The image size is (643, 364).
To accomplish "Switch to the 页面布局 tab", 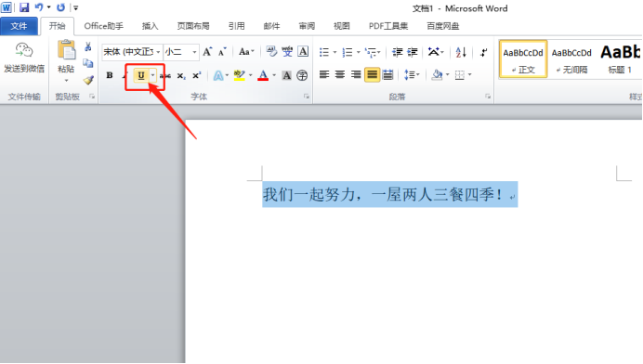I will pyautogui.click(x=193, y=26).
